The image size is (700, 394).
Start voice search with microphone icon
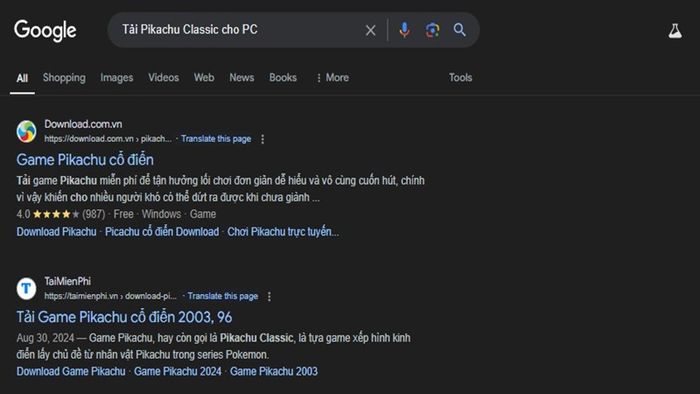(x=404, y=30)
